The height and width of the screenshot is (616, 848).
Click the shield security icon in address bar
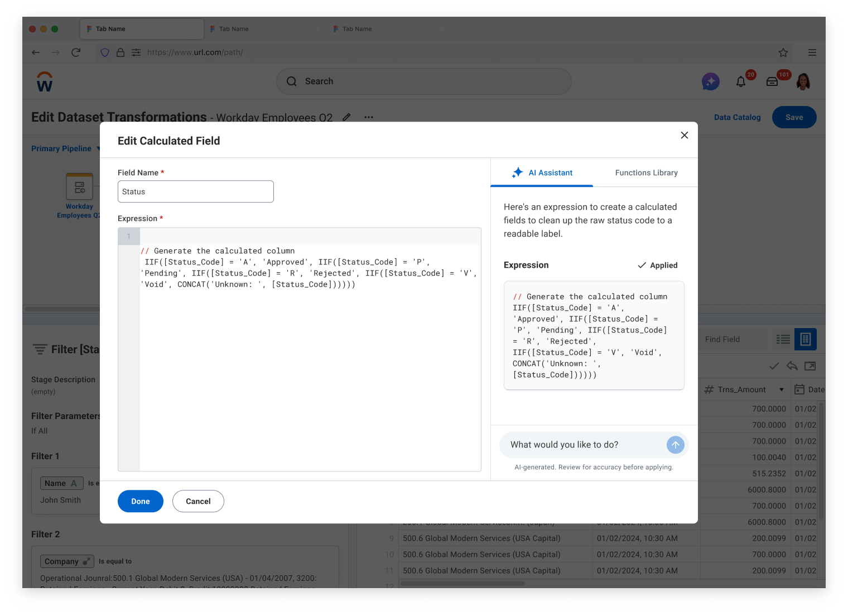105,52
